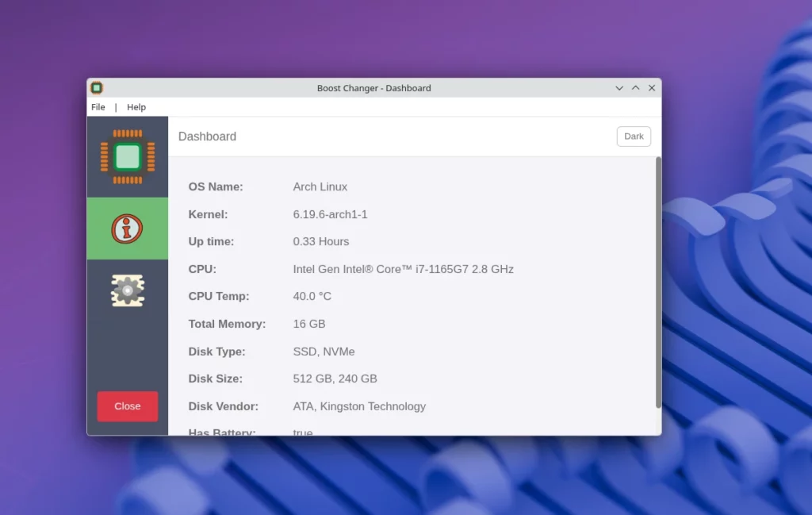Click the Up time value of 0.33 Hours

tap(320, 241)
